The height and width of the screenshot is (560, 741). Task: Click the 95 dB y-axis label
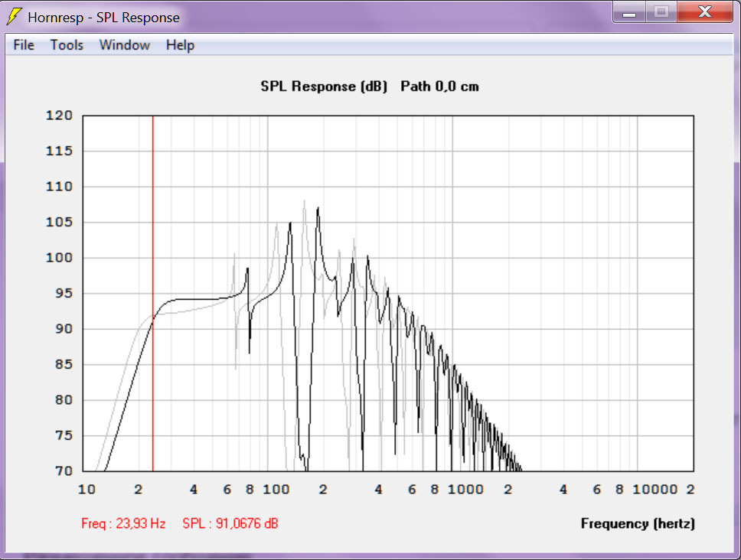click(x=64, y=293)
